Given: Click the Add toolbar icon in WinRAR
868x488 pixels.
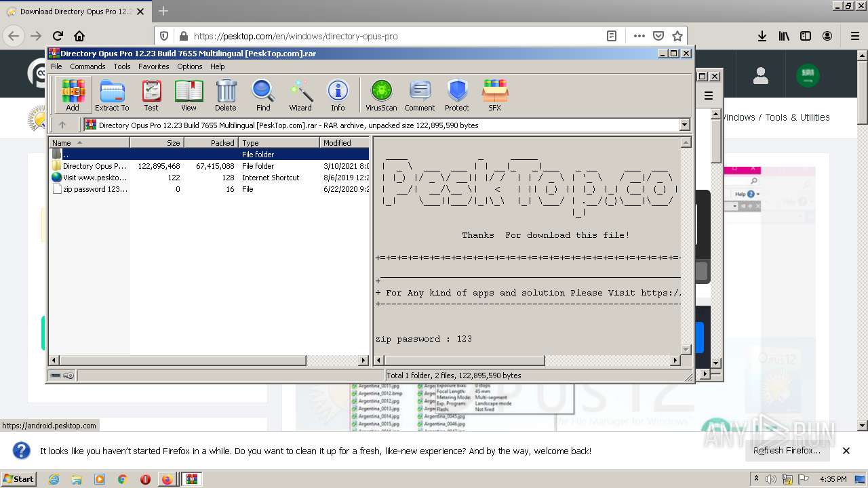Looking at the screenshot, I should pos(73,95).
